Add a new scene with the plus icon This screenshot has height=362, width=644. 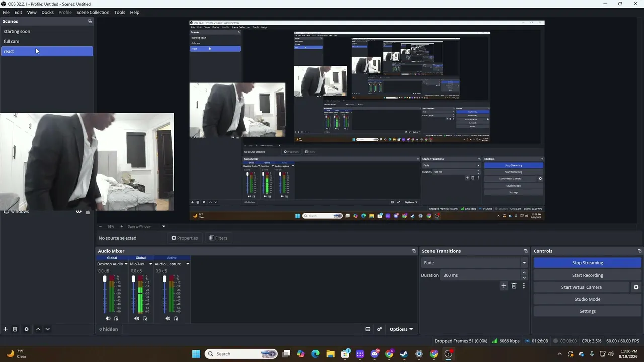pyautogui.click(x=6, y=329)
